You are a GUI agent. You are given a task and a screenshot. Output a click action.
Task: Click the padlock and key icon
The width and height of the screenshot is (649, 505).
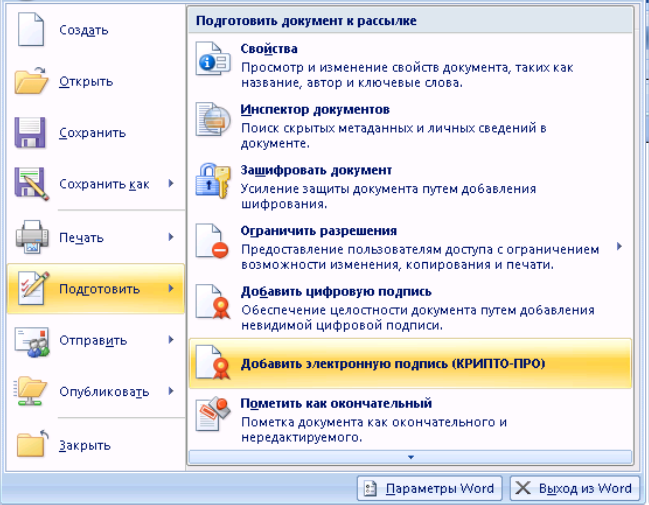[213, 180]
